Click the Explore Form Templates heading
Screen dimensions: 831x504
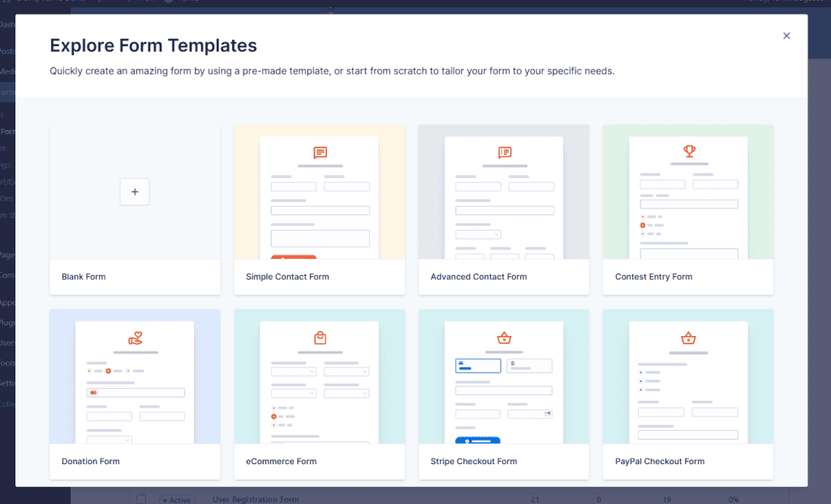[x=153, y=45]
